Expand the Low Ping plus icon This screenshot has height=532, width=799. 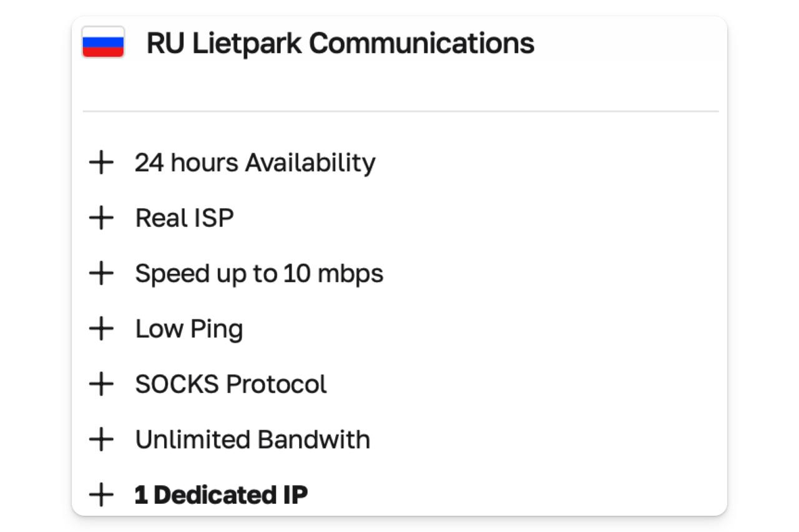coord(101,329)
